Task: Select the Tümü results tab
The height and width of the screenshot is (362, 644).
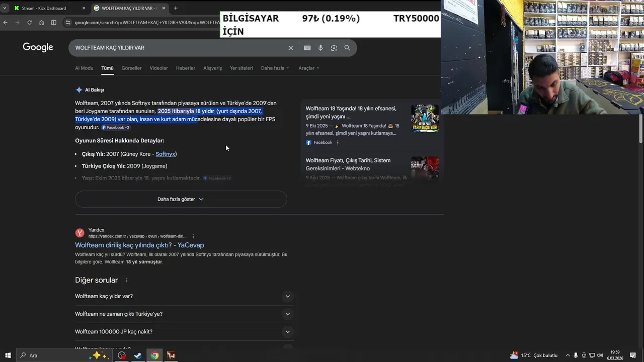Action: click(x=107, y=68)
